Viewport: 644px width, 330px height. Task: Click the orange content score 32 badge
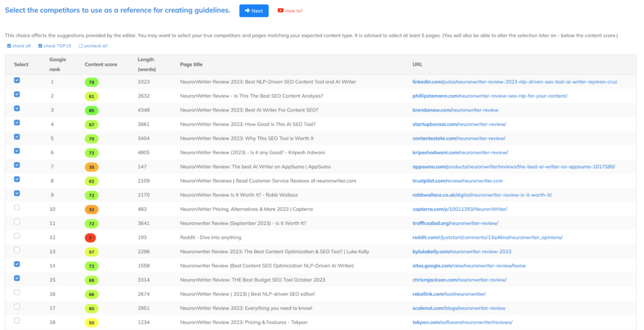pyautogui.click(x=92, y=210)
